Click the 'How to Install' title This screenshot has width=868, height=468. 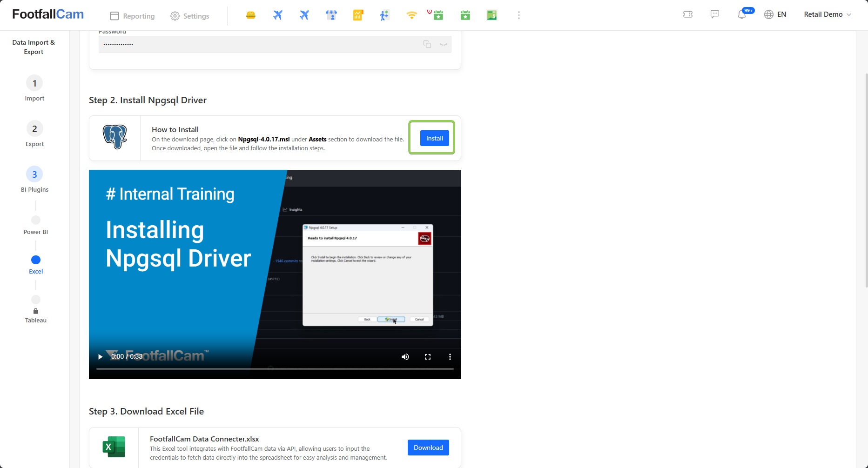tap(175, 129)
